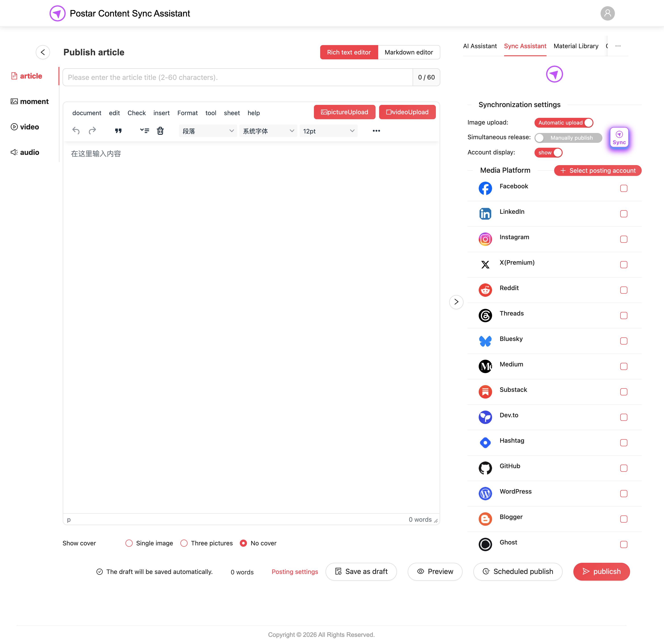The height and width of the screenshot is (644, 664).
Task: Open the more options ellipsis in editor toolbar
Action: [376, 131]
